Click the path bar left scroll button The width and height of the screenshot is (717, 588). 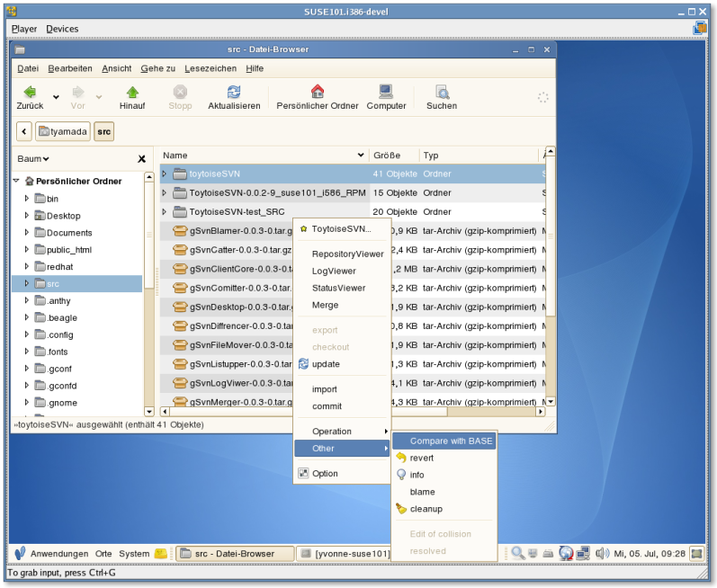[23, 131]
